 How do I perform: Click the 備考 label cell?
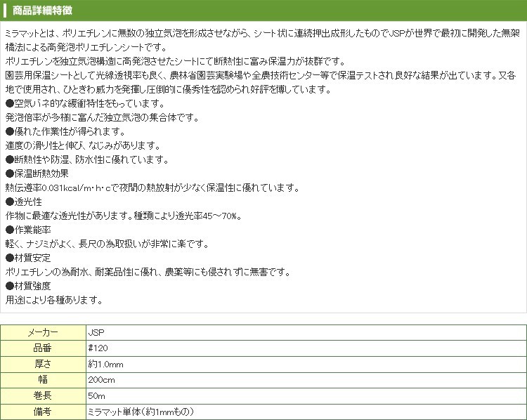tap(43, 412)
